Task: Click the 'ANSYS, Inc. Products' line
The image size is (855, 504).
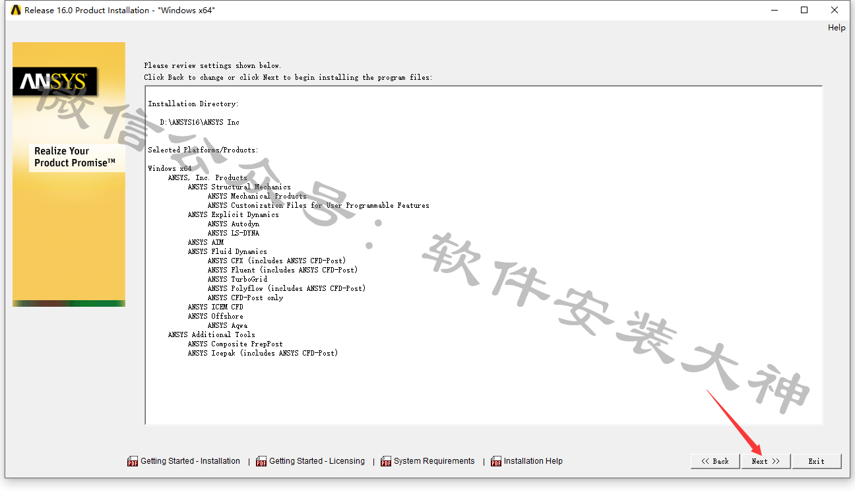Action: click(x=208, y=178)
